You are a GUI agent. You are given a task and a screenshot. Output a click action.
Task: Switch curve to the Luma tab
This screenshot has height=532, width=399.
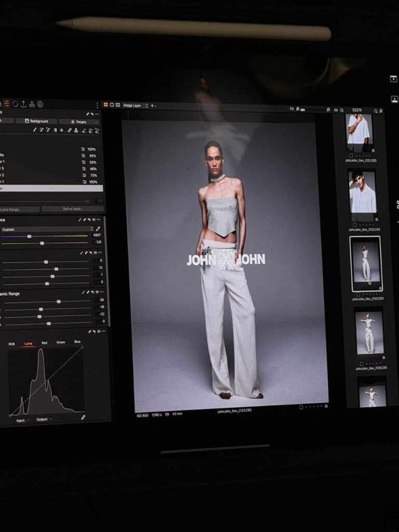pos(28,344)
